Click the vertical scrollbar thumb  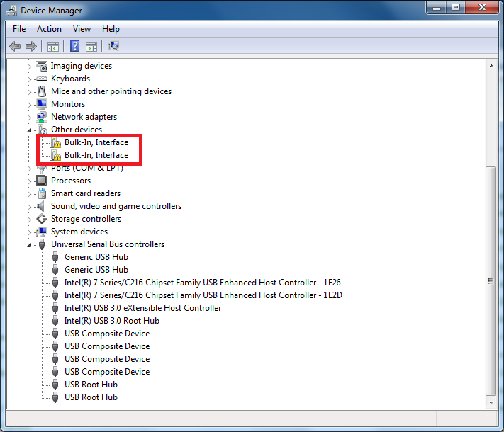[x=491, y=281]
